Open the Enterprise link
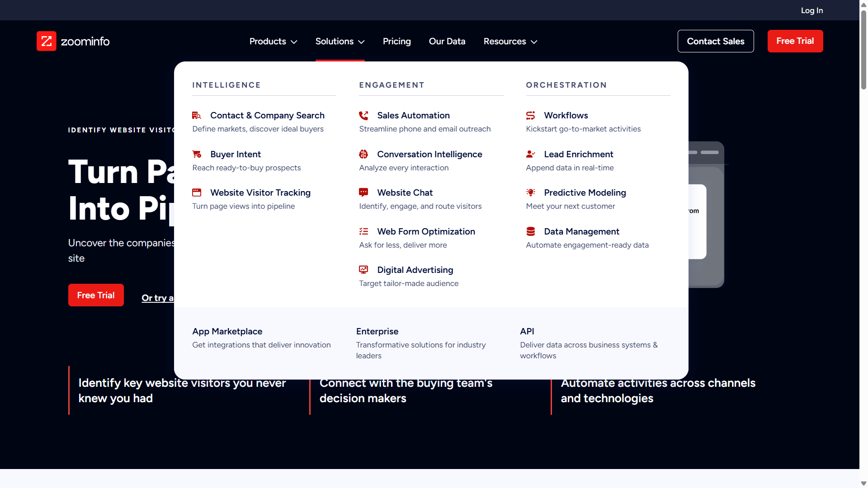 [377, 331]
